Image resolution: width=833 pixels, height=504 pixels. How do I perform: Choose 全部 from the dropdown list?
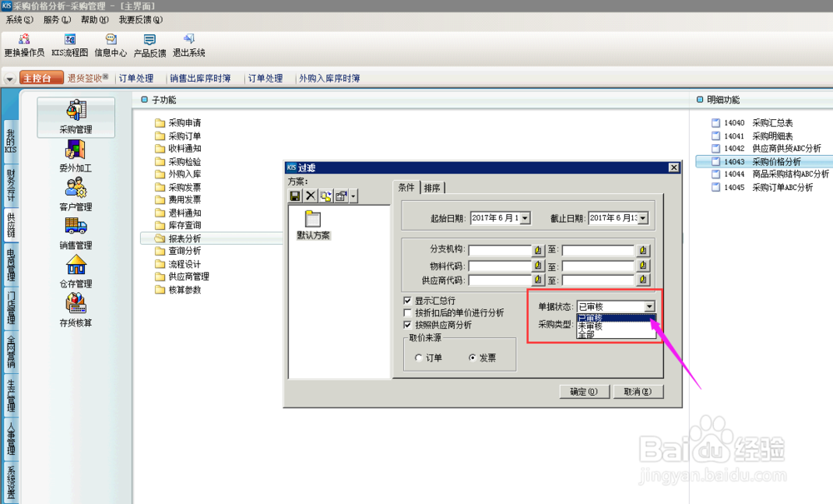pyautogui.click(x=616, y=335)
